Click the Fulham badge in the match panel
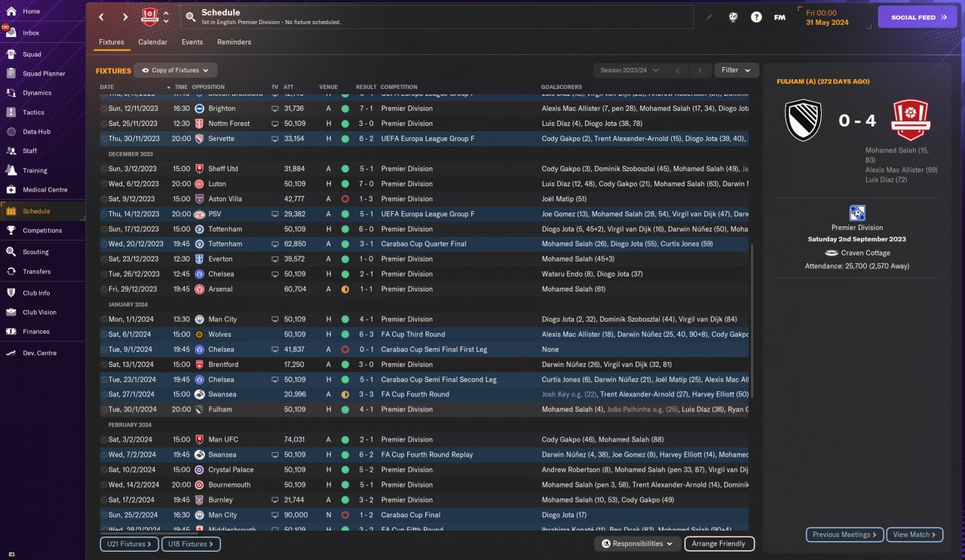The height and width of the screenshot is (560, 965). coord(804,121)
